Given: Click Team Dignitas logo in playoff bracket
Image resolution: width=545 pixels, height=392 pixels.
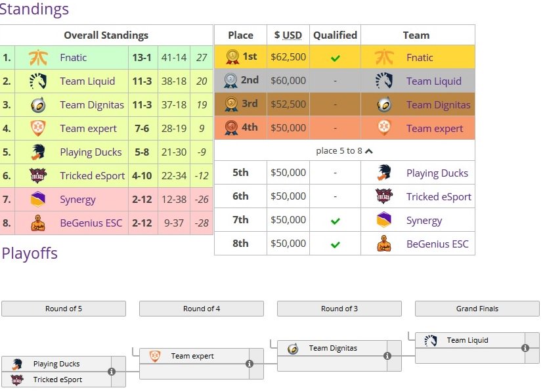Looking at the screenshot, I should 293,348.
